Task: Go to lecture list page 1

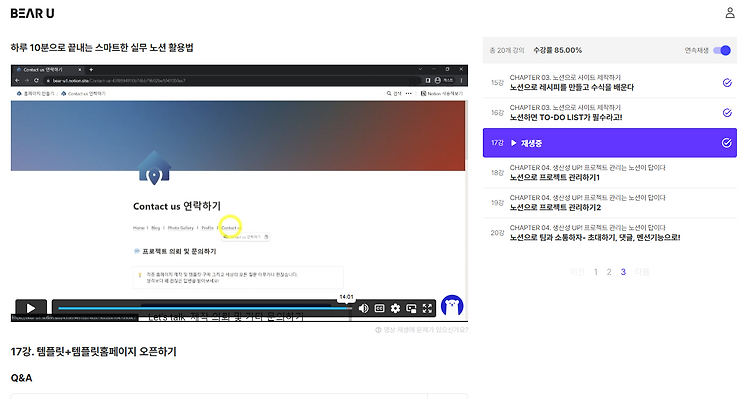Action: coord(596,272)
